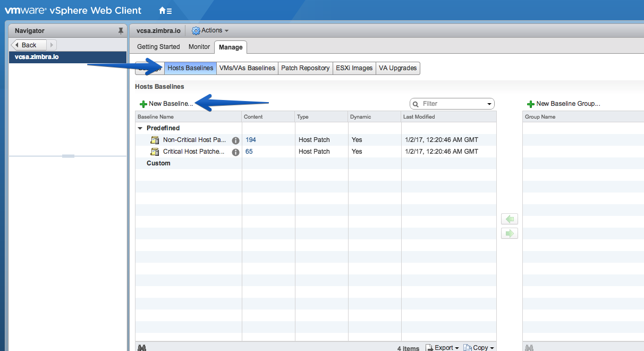
Task: Open the home menu icon
Action: coord(165,11)
